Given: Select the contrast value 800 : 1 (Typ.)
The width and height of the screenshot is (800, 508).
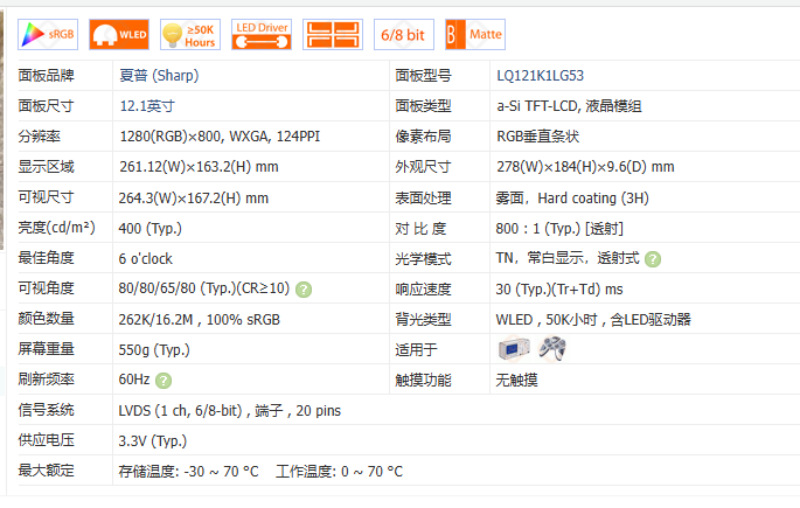Looking at the screenshot, I should [538, 228].
